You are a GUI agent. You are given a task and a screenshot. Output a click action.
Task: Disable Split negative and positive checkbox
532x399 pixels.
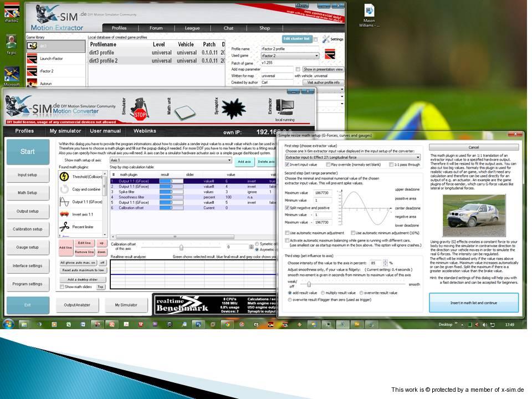[288, 207]
